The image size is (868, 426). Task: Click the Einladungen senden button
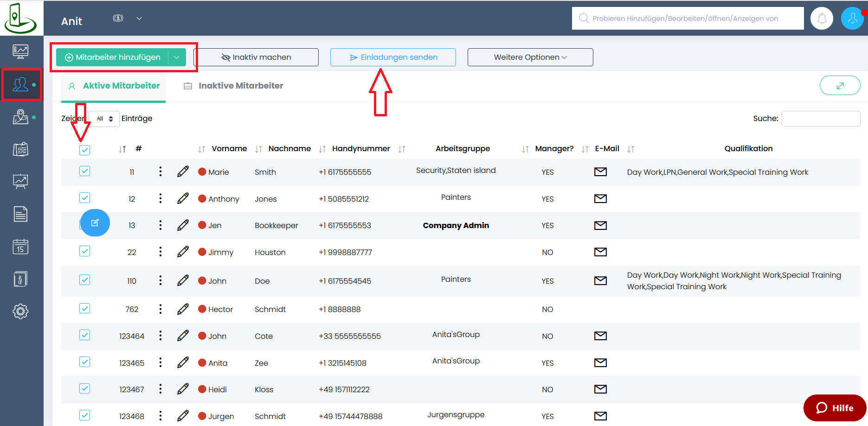[393, 57]
